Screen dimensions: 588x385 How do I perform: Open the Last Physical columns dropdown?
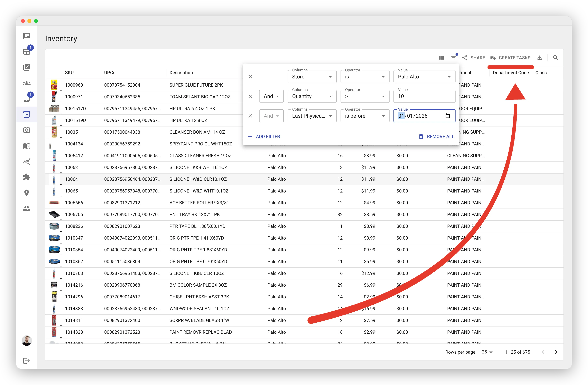coord(312,116)
